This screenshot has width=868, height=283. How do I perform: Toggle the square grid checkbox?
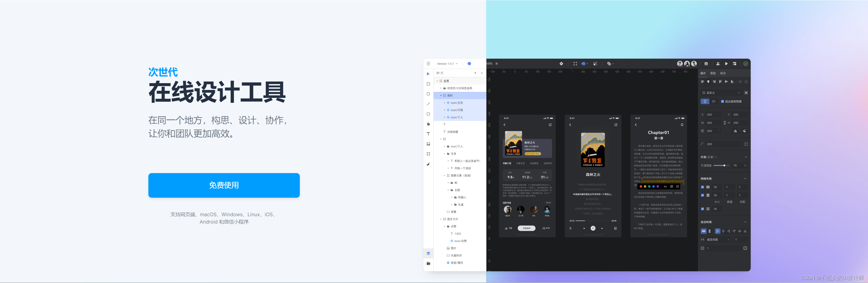(702, 209)
